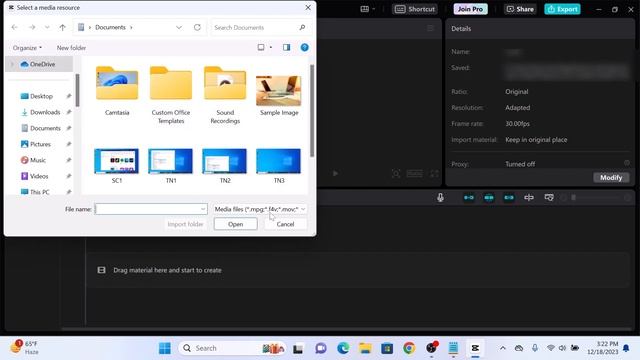The width and height of the screenshot is (640, 360).
Task: Open Videos quick access location
Action: 39,176
